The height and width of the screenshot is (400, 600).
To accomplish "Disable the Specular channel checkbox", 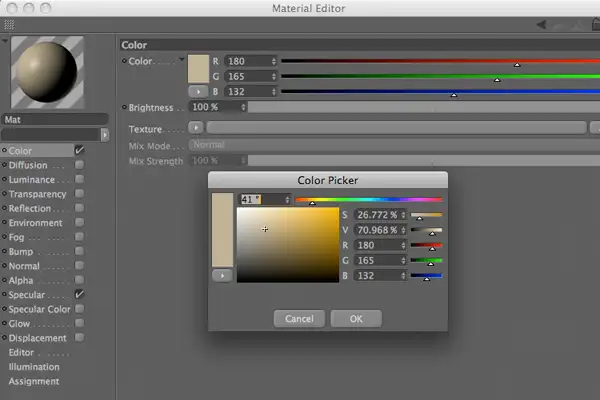I will [x=79, y=294].
